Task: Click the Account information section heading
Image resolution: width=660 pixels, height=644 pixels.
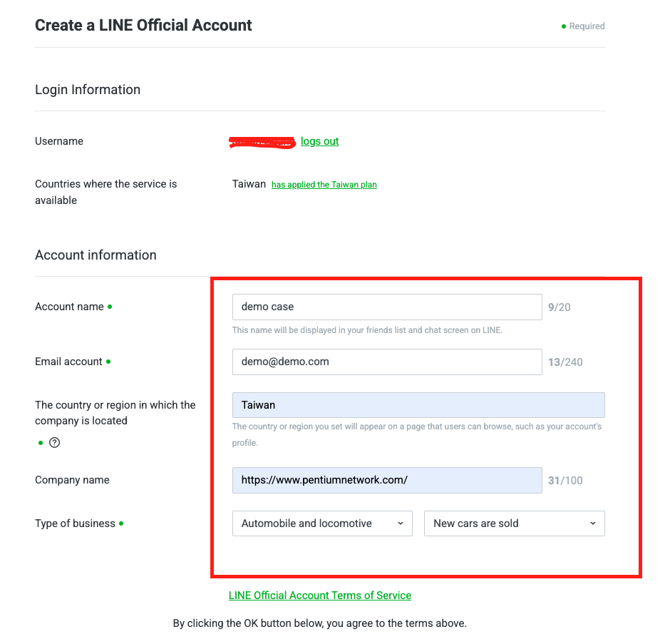Action: [96, 255]
